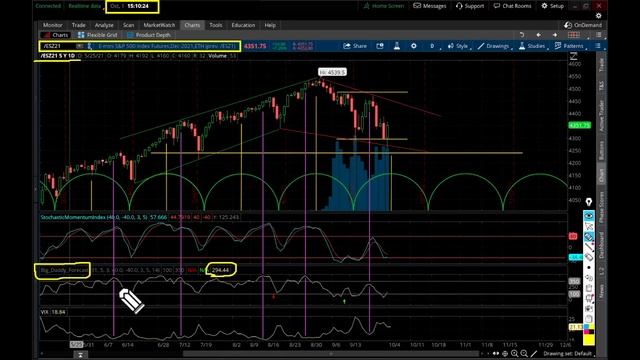
Task: Open Chat Rooms
Action: pos(513,6)
